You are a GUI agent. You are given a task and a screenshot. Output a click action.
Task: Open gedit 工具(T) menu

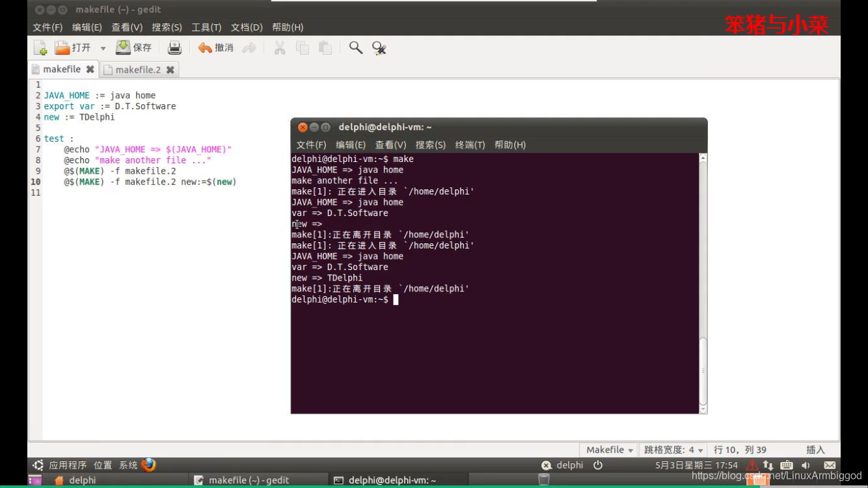click(x=206, y=27)
